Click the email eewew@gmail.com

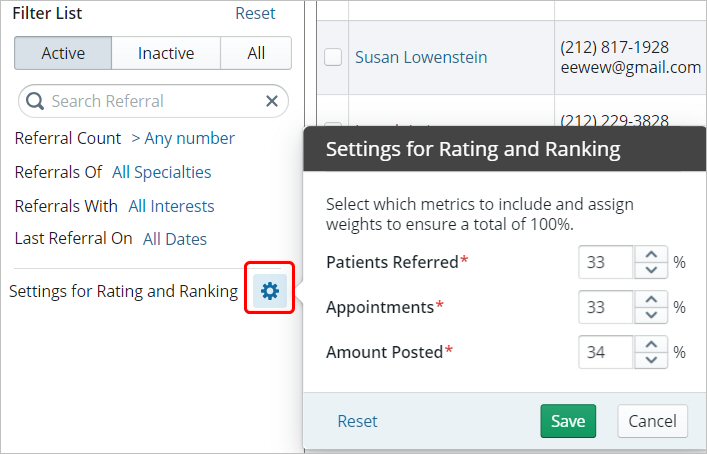(x=631, y=68)
